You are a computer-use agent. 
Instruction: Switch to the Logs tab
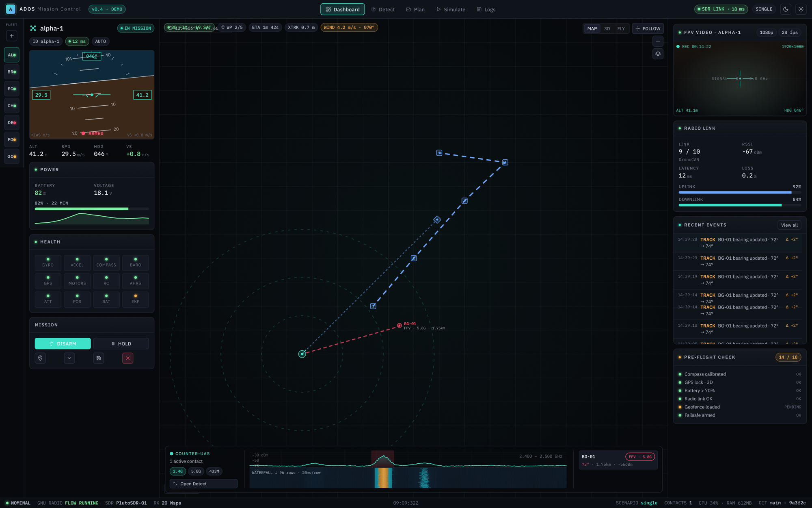[x=486, y=9]
